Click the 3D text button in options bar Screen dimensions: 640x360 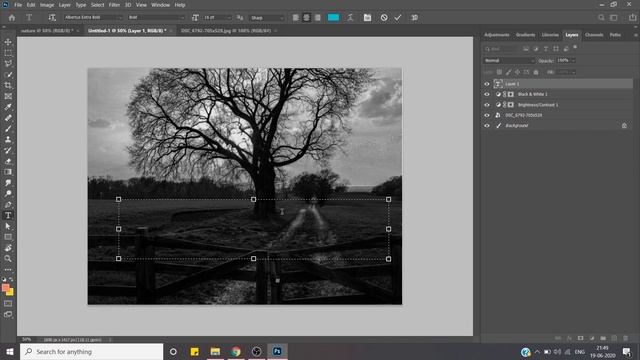[x=415, y=18]
